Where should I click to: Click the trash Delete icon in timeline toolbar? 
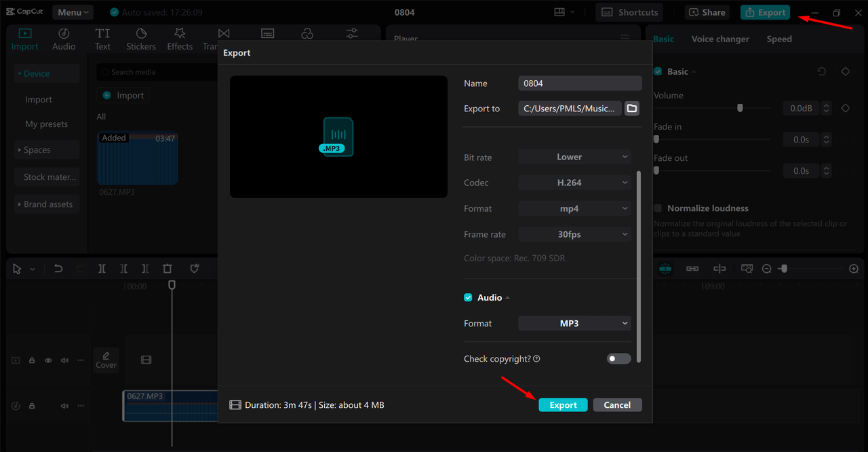pyautogui.click(x=167, y=269)
